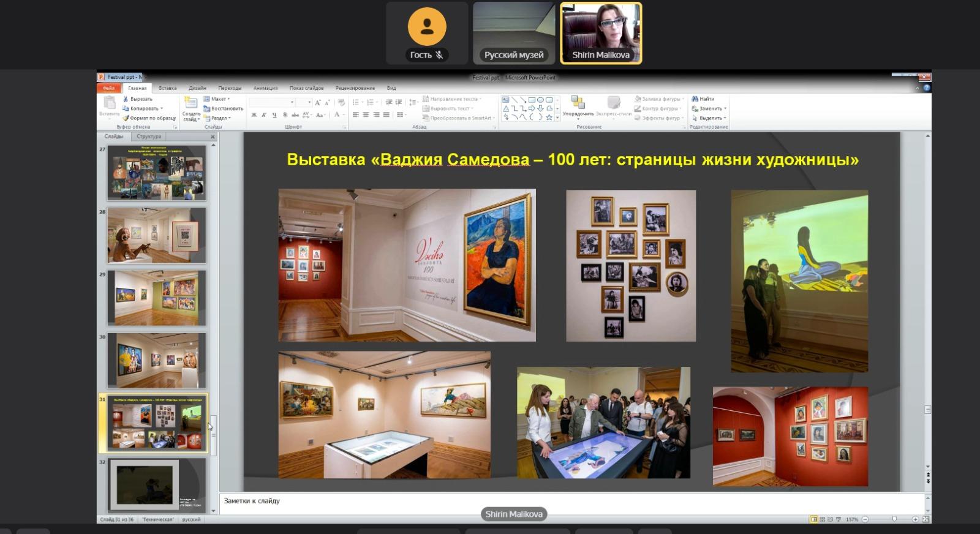
Task: Click zoom in plus button
Action: coord(915,519)
